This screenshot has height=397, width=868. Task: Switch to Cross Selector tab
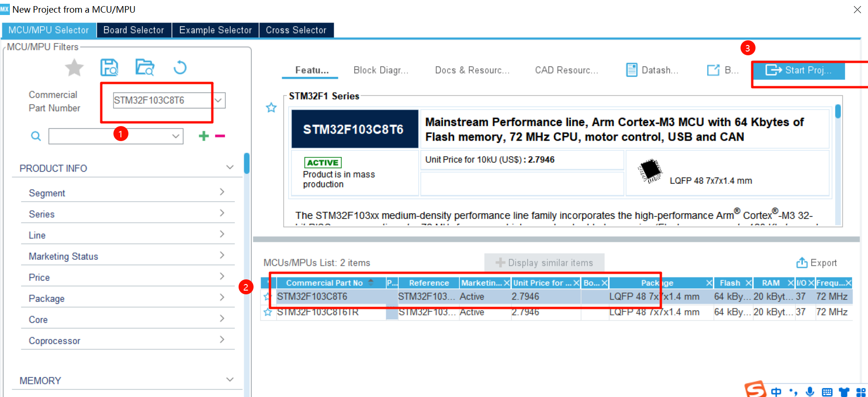click(x=296, y=30)
